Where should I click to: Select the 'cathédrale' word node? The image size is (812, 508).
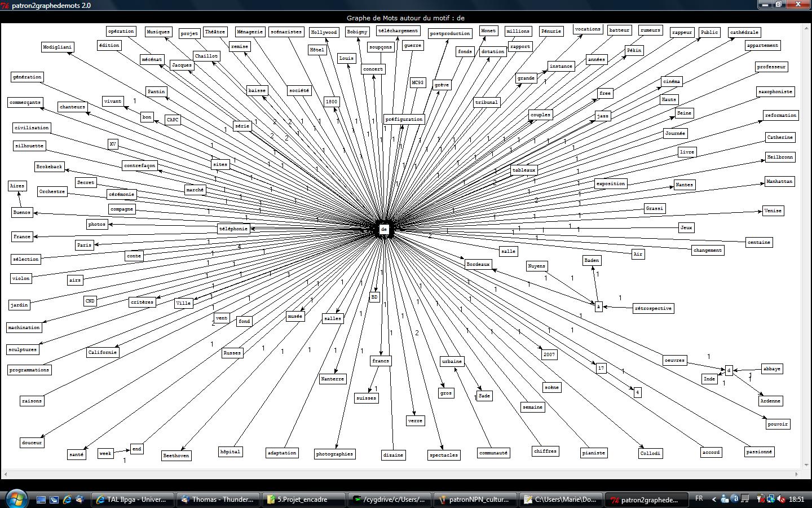tap(744, 33)
